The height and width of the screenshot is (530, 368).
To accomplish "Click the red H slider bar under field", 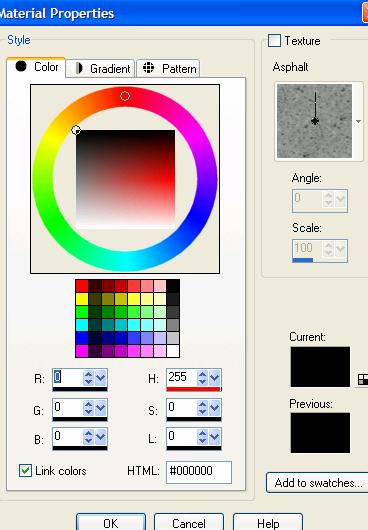I will (194, 389).
